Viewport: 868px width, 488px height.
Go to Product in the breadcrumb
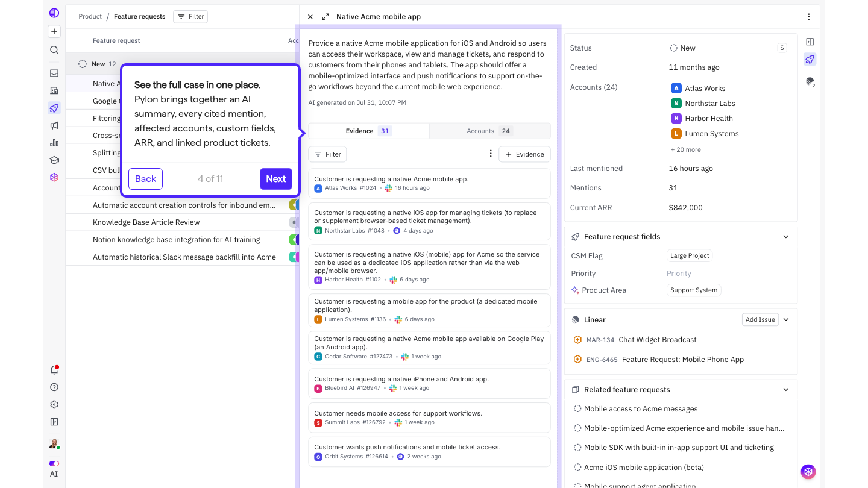point(90,17)
